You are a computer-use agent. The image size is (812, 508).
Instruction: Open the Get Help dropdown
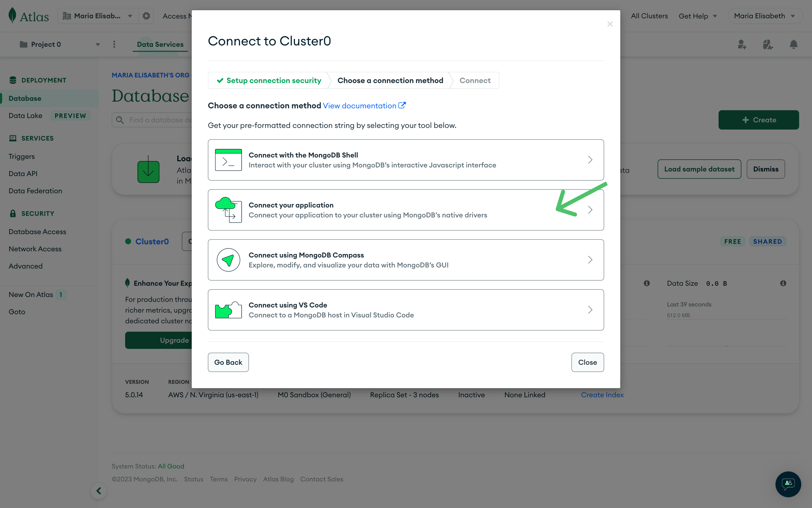698,16
